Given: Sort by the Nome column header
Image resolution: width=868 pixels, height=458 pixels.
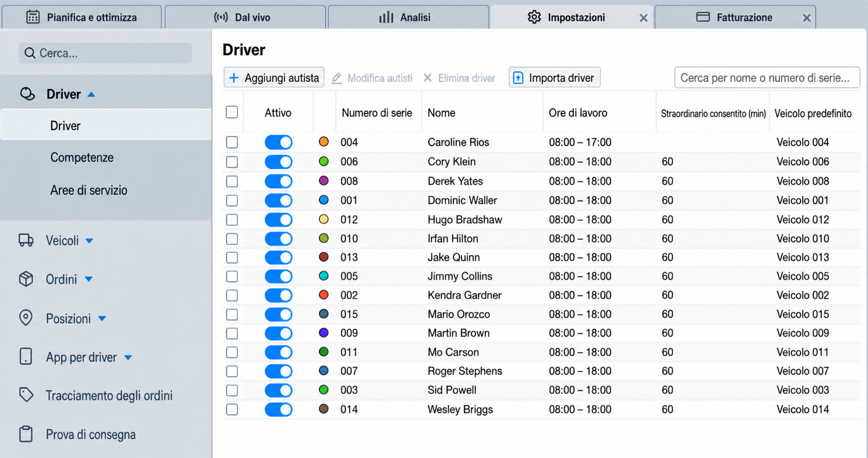Looking at the screenshot, I should point(441,113).
